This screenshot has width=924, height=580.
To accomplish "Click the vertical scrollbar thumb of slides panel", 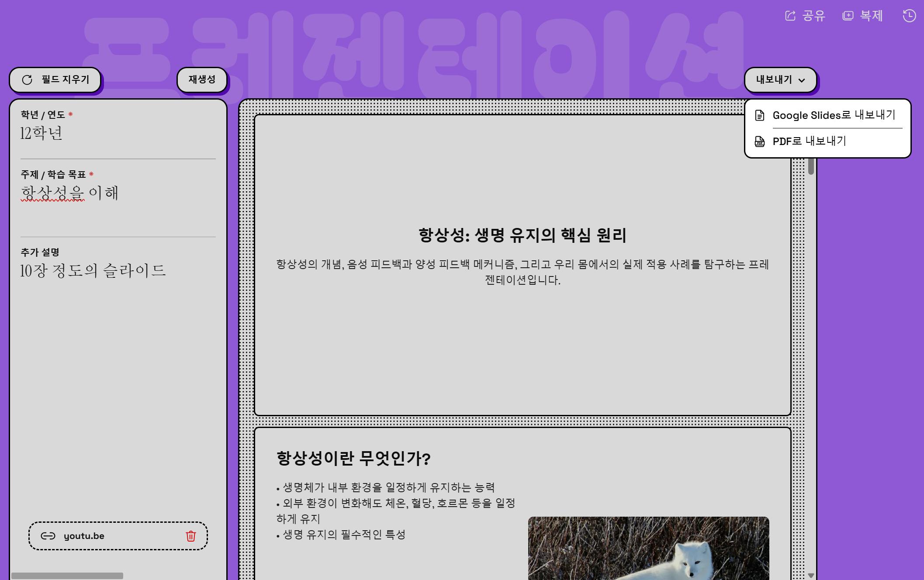I will [811, 166].
